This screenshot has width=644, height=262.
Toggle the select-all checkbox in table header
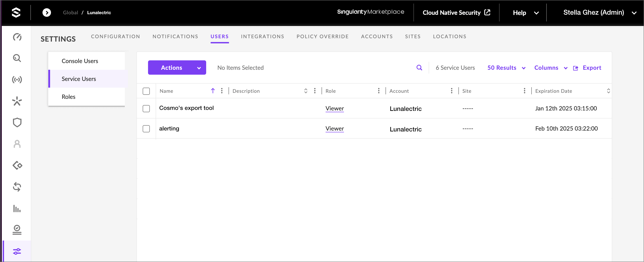147,91
